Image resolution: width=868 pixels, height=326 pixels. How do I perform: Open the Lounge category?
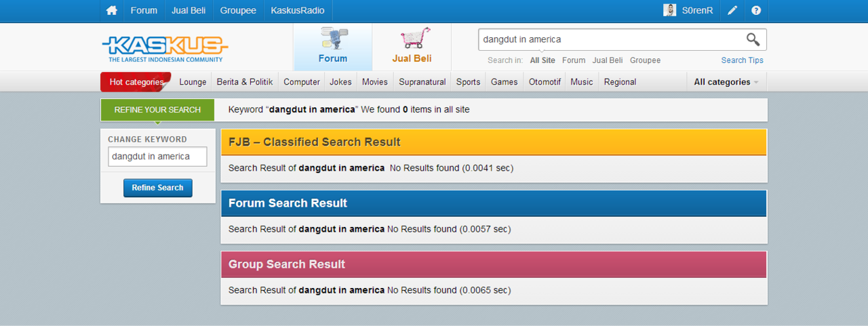193,82
